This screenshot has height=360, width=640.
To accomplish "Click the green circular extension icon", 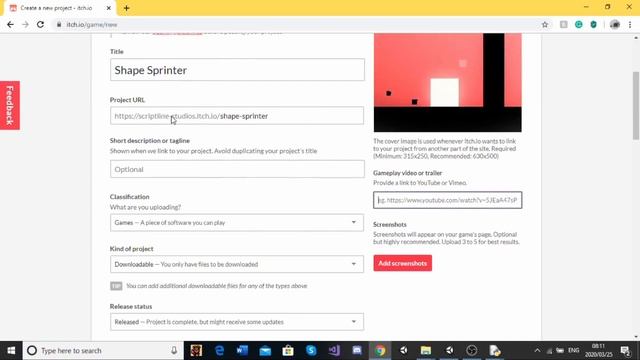I will pos(578,24).
